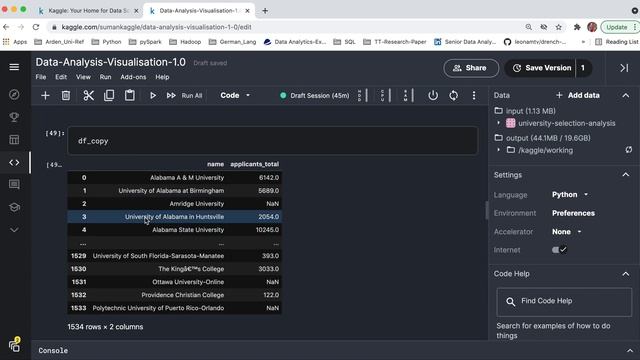Click the name column header

[x=215, y=164]
